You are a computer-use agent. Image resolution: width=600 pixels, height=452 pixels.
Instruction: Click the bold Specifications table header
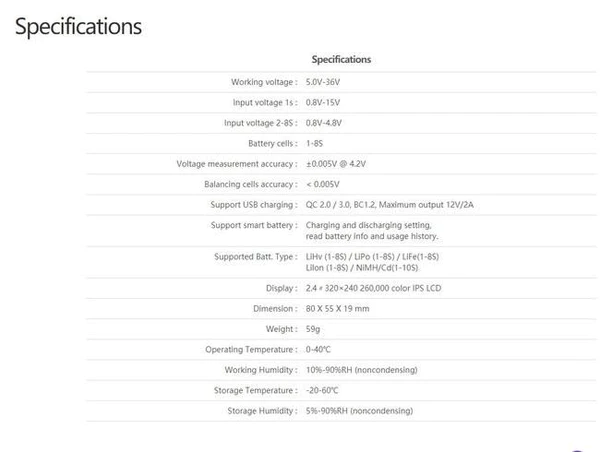[x=341, y=60]
